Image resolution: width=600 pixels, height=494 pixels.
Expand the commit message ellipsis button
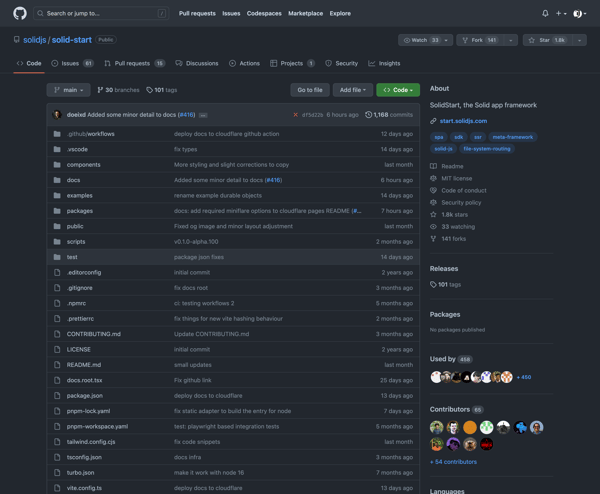pos(203,115)
